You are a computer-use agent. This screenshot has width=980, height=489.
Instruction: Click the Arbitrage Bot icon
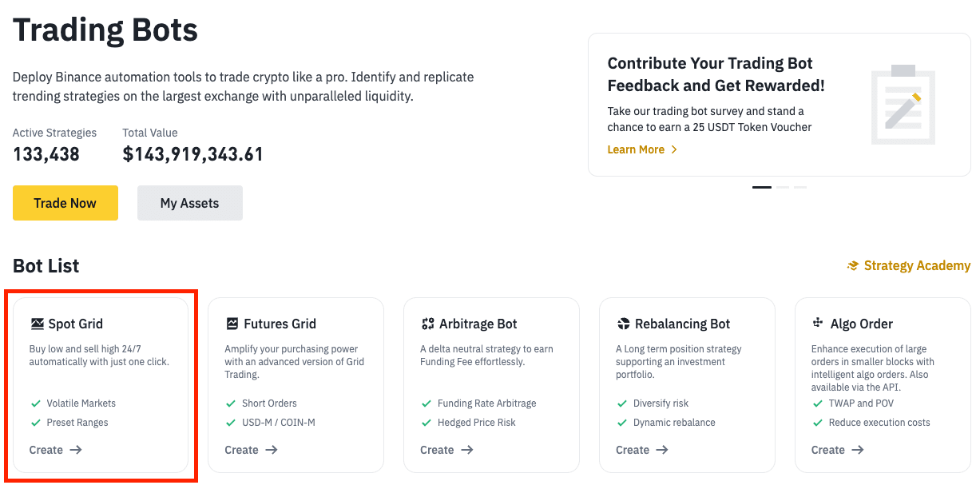(x=428, y=324)
